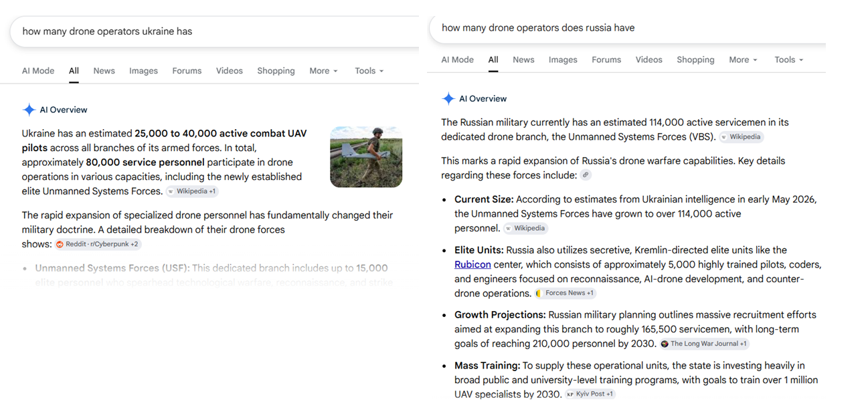Click '25,000 to 40,000 active combat UAV' text
868x416 pixels.
click(x=220, y=133)
